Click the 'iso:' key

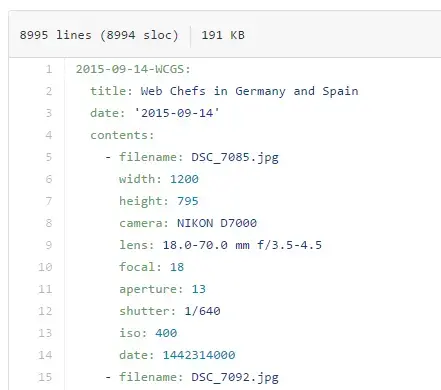pos(133,333)
